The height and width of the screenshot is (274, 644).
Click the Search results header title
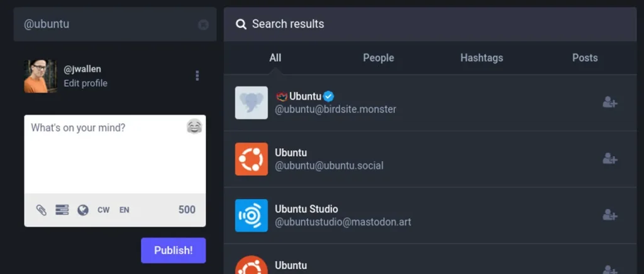(x=288, y=24)
